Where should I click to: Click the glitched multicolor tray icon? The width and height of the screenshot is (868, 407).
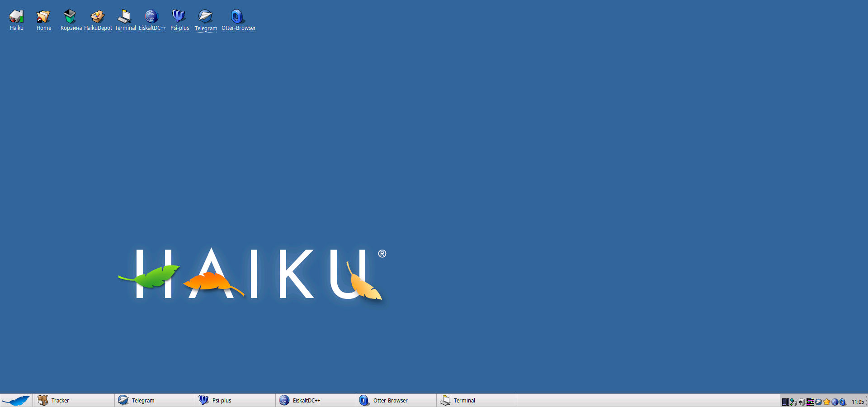point(810,402)
